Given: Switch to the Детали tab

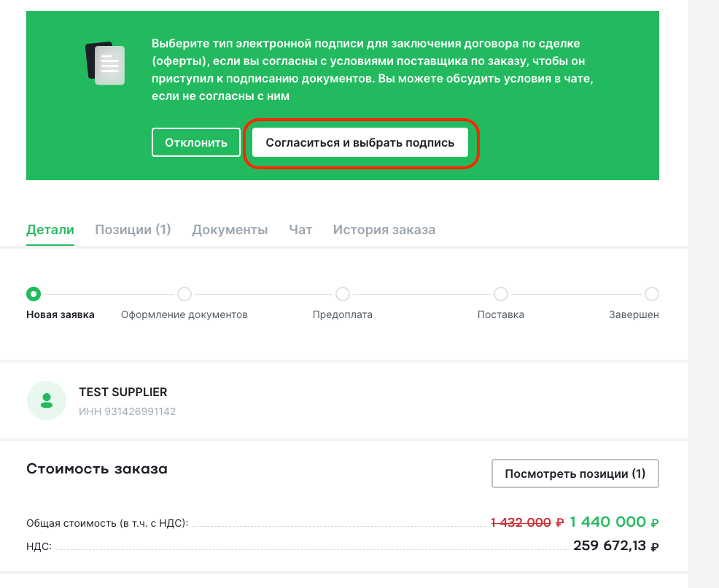Looking at the screenshot, I should click(50, 229).
